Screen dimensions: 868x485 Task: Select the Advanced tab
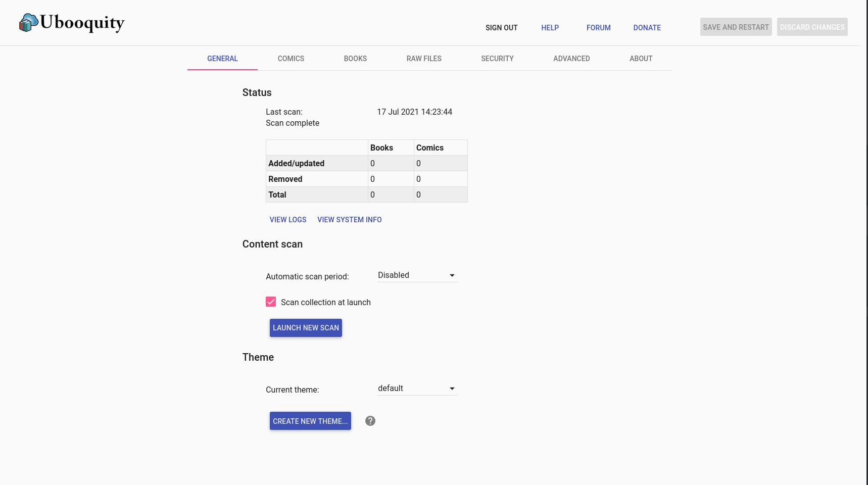pos(571,59)
